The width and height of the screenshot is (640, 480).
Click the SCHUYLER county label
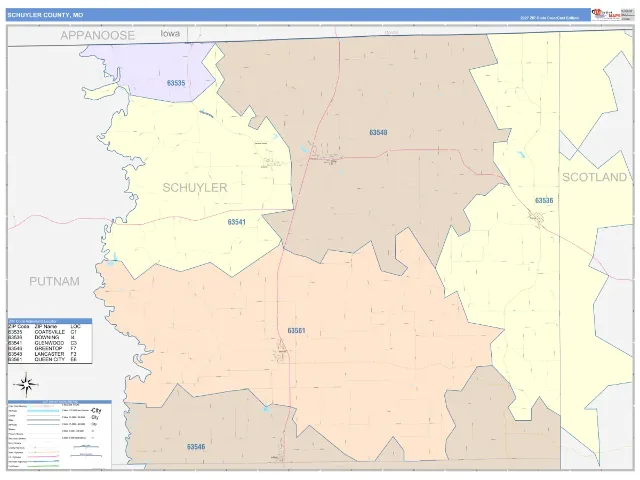point(195,188)
